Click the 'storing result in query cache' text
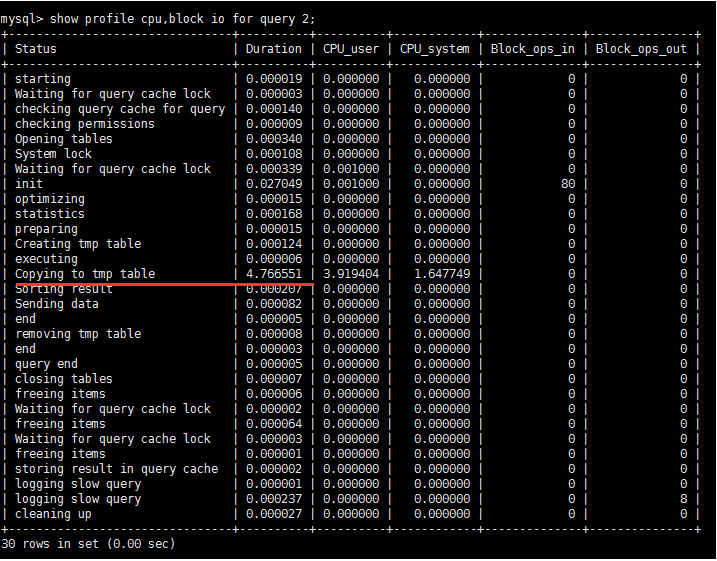The image size is (717, 561). click(x=116, y=469)
